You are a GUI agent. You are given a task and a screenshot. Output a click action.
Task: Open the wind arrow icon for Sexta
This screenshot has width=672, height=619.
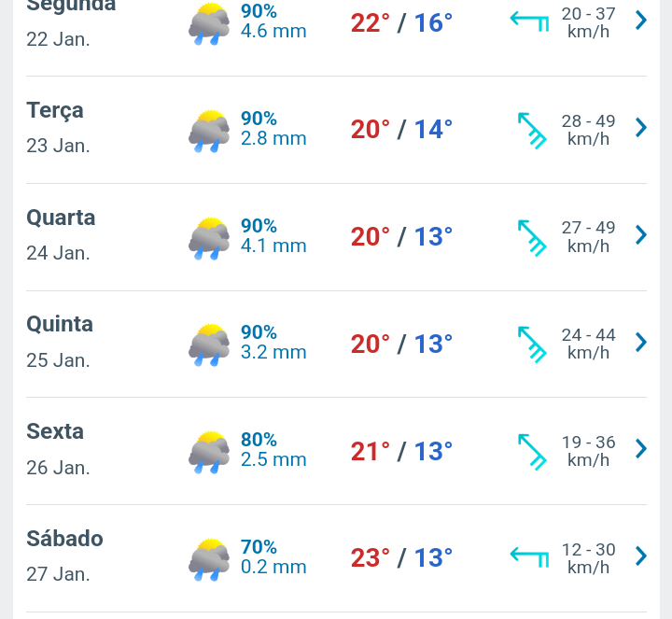coord(532,452)
